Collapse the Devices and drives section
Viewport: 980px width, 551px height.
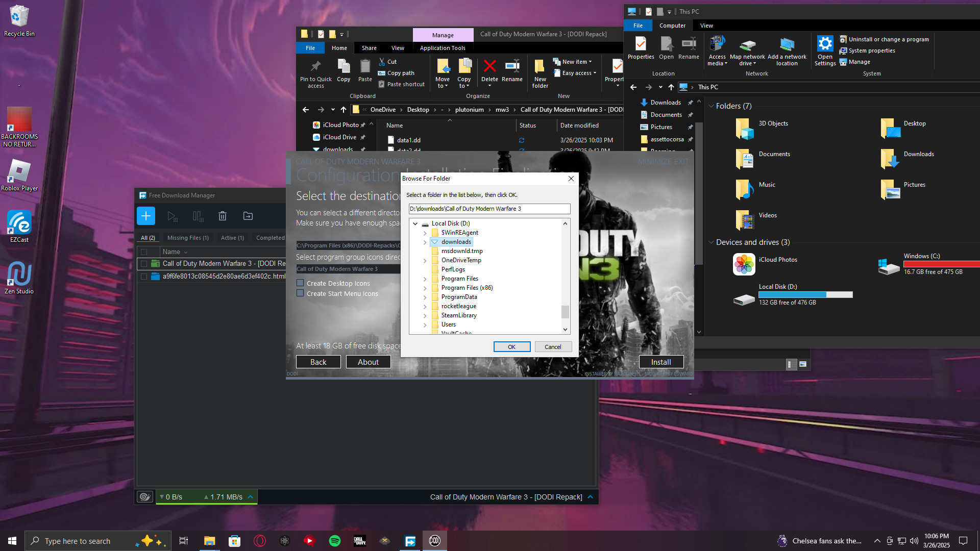[711, 242]
